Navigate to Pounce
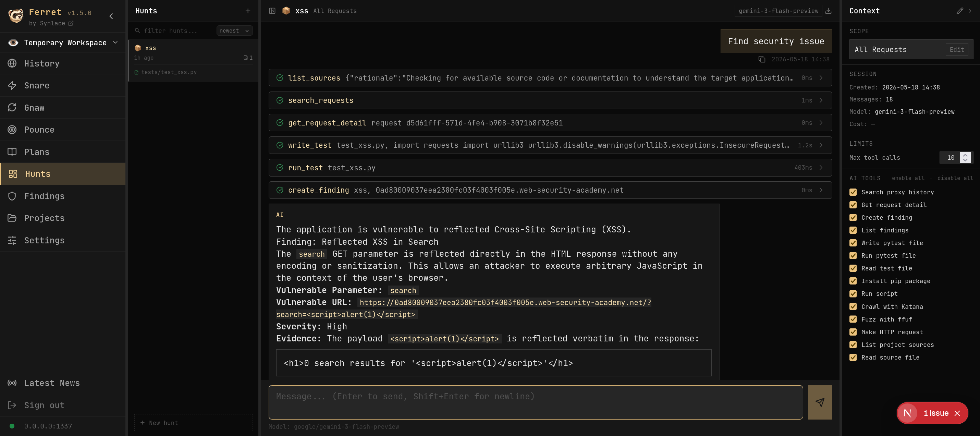 click(x=63, y=130)
